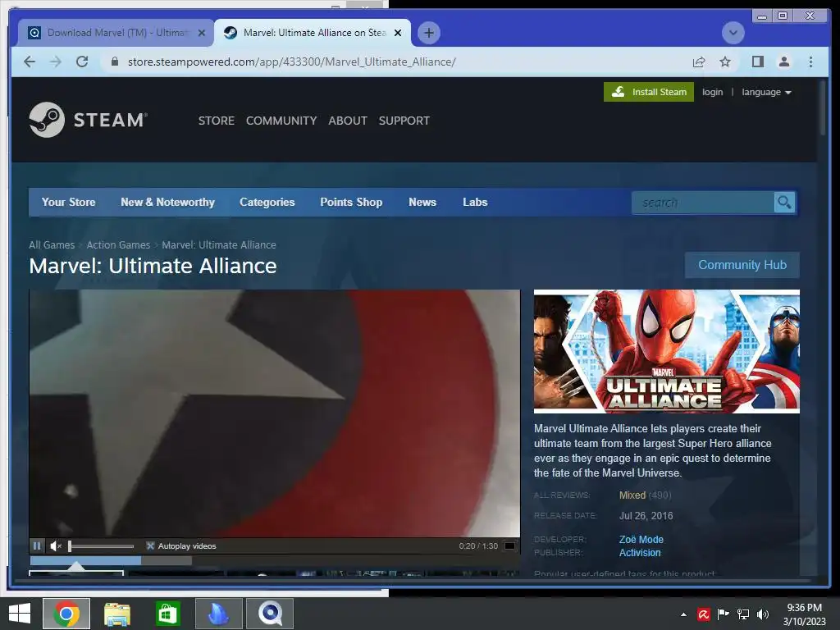
Task: Open developer Zoë Mode link
Action: pos(641,540)
